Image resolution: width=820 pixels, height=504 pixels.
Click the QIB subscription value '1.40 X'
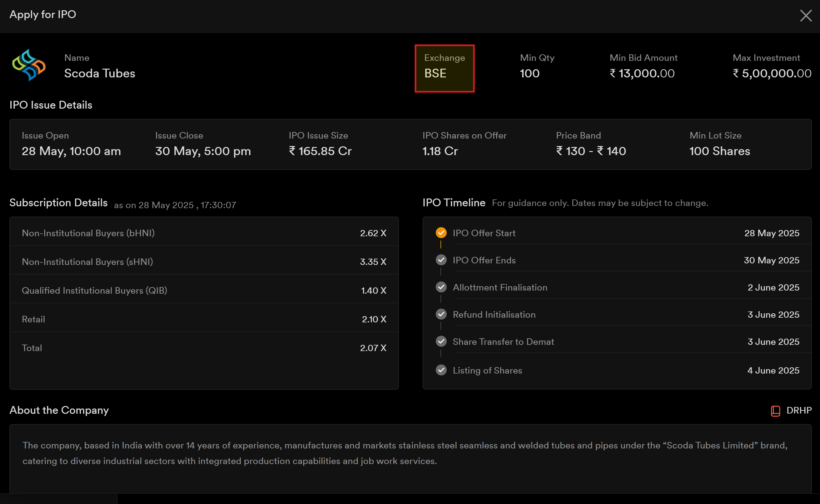click(374, 290)
